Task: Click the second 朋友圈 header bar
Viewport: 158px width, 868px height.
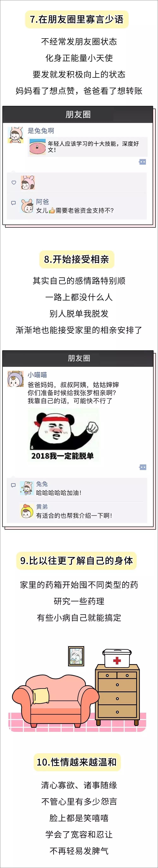Action: (78, 358)
